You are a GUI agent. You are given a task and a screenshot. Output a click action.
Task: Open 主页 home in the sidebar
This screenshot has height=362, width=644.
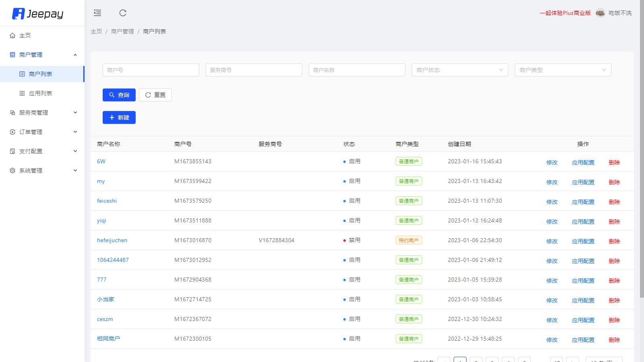(x=25, y=35)
